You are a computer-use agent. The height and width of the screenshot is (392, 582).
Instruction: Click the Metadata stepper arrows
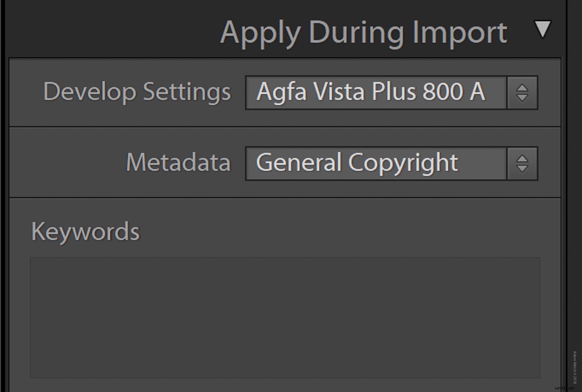(522, 163)
